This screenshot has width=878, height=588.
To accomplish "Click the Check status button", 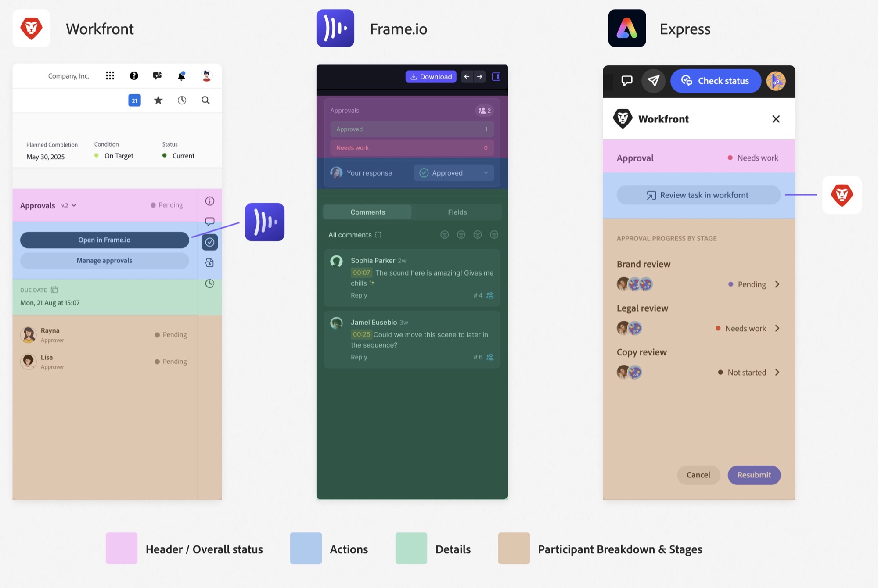I will [716, 81].
